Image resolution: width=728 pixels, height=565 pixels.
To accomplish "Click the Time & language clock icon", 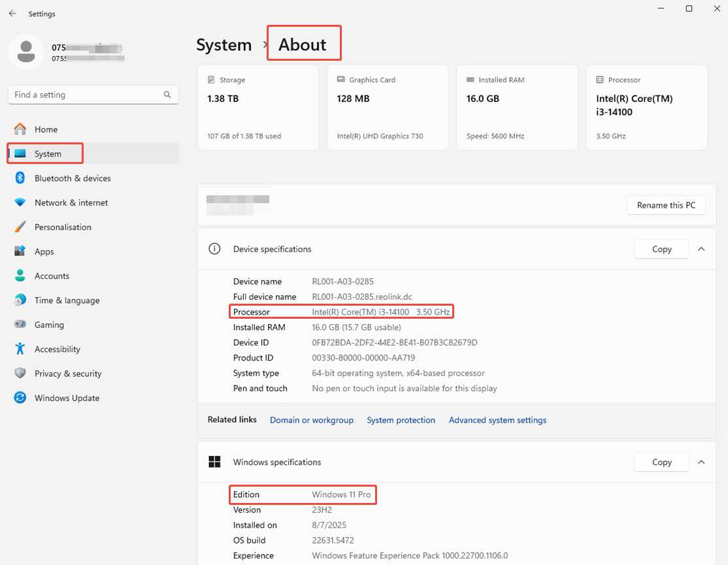I will click(x=20, y=300).
